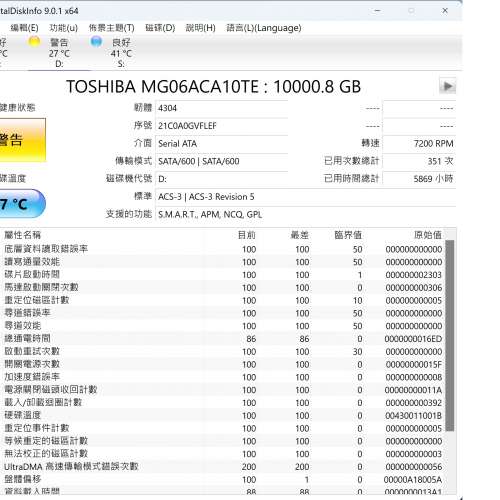Select the 電源關閉磁頭收回計數 attribute row
Screen dimensions: 500x500
tap(223, 390)
